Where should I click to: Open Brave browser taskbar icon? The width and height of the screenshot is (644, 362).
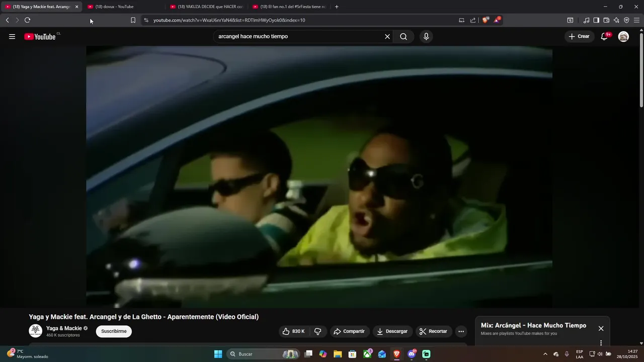[396, 354]
